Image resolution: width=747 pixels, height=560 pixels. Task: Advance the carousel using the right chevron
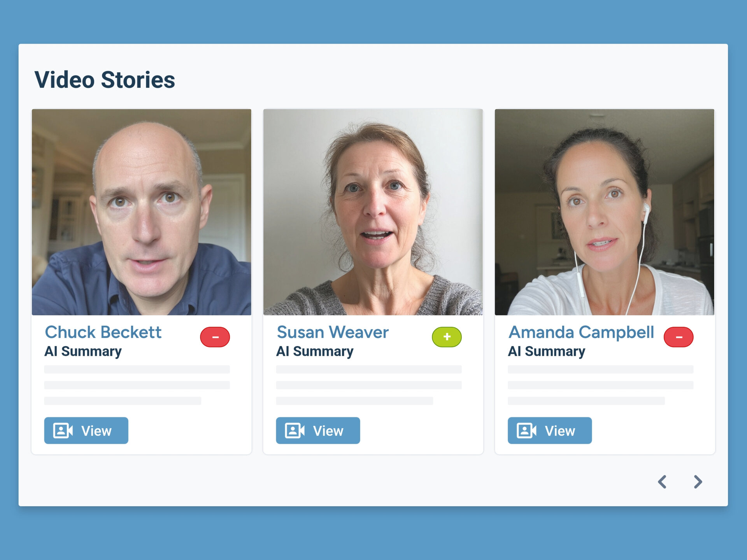(698, 482)
